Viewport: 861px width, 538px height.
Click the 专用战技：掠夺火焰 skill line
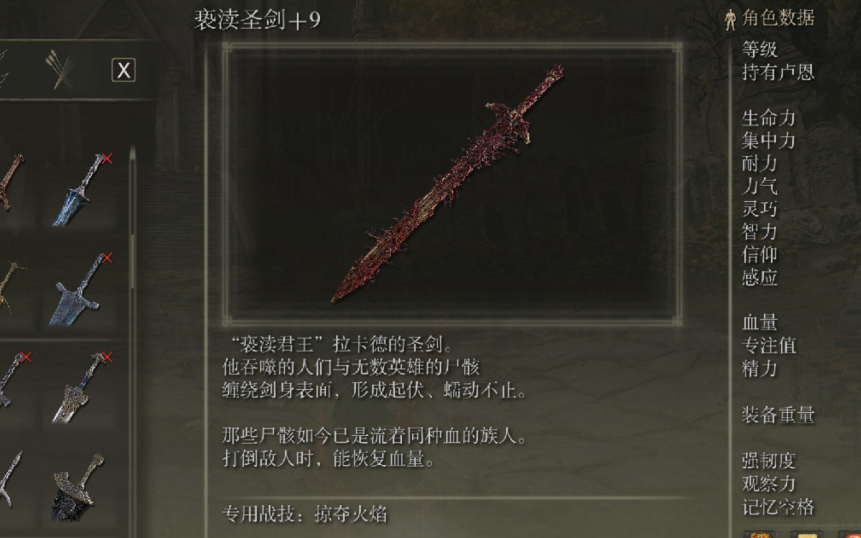coord(305,514)
